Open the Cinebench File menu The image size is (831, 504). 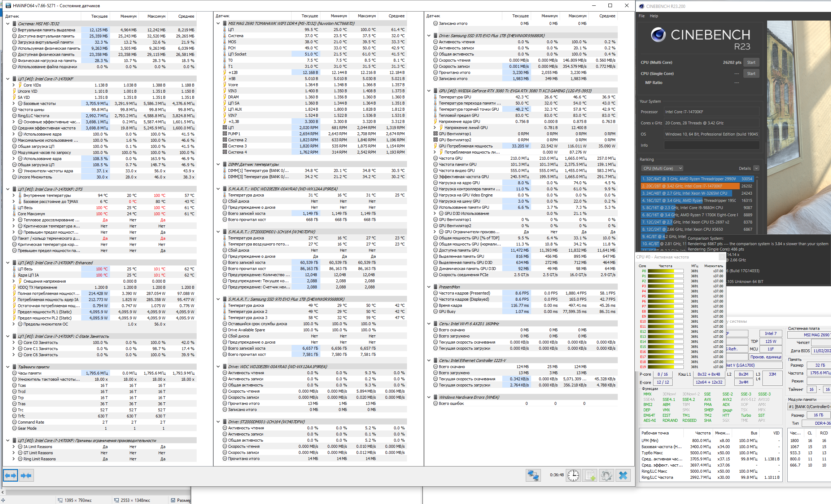pyautogui.click(x=641, y=16)
